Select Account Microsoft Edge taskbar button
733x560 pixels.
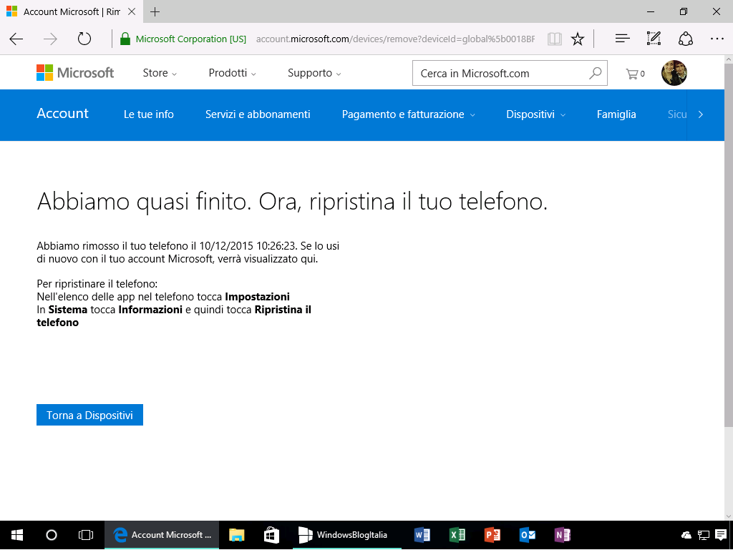162,535
